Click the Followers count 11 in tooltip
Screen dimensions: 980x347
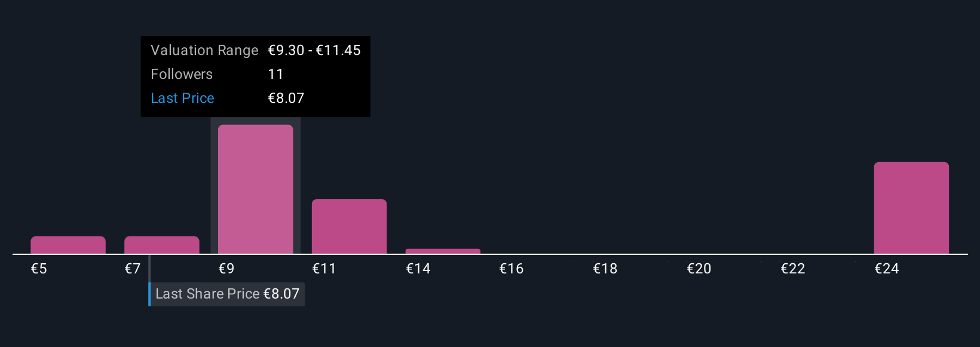click(x=275, y=74)
